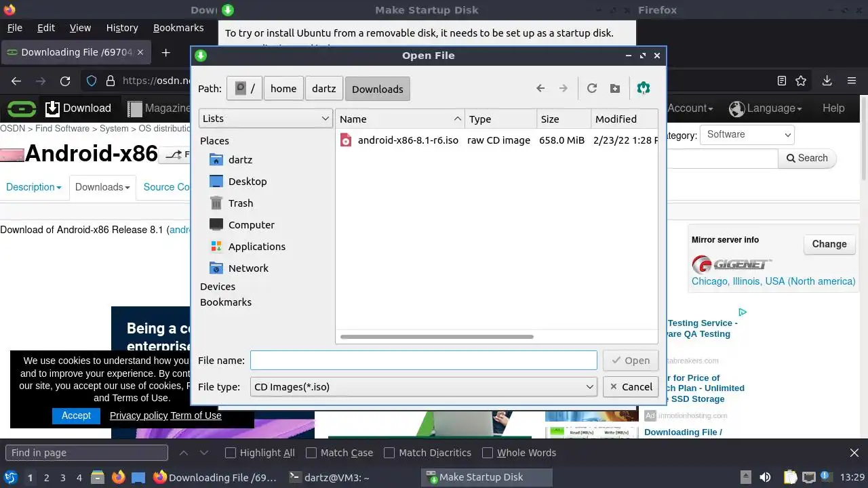Open the category Software dropdown
The width and height of the screenshot is (868, 488).
point(747,134)
